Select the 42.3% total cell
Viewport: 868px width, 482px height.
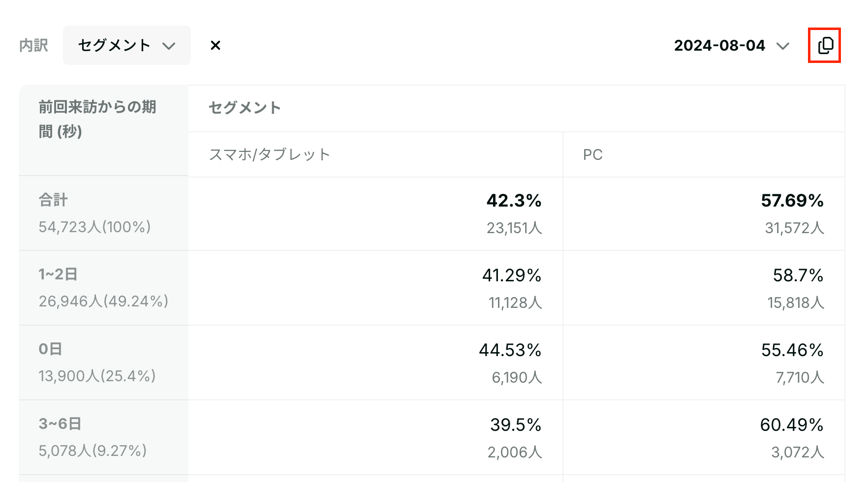pyautogui.click(x=514, y=201)
